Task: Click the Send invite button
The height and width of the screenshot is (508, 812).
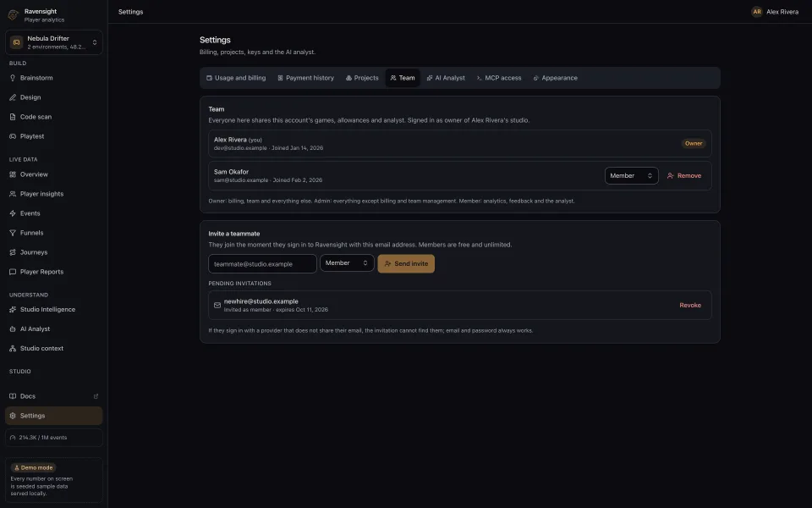Action: (406, 264)
